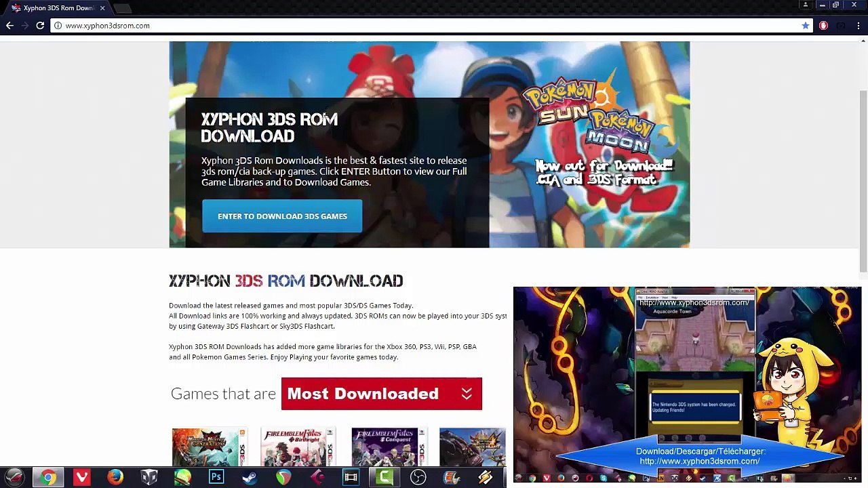Open Camtasia green icon in the taskbar
This screenshot has height=488, width=868.
384,478
